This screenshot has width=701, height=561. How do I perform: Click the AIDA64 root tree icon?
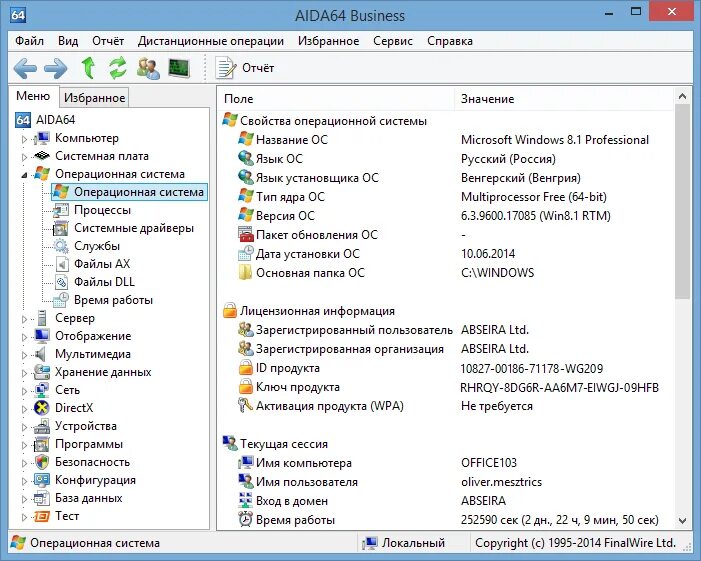pos(23,120)
